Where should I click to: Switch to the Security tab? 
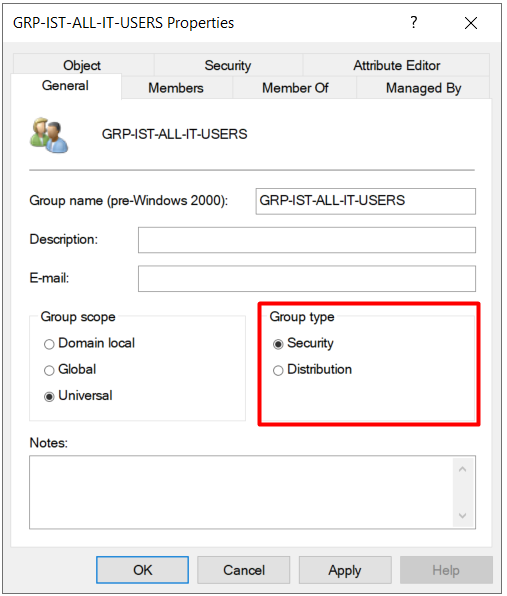(x=228, y=65)
